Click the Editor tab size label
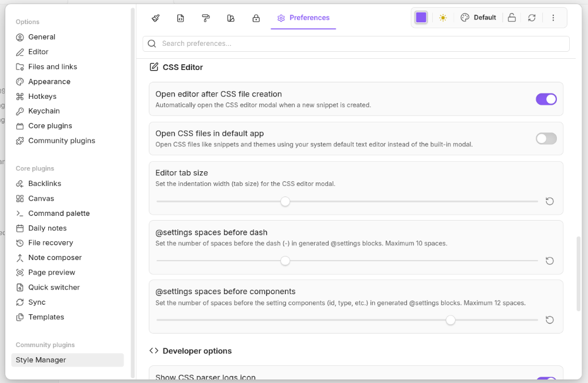Viewport: 588px width, 383px height. [182, 173]
